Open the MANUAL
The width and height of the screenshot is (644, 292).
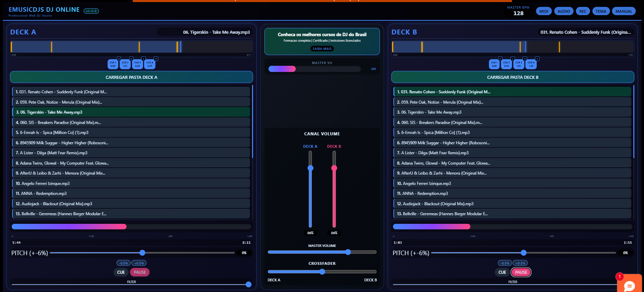point(624,11)
